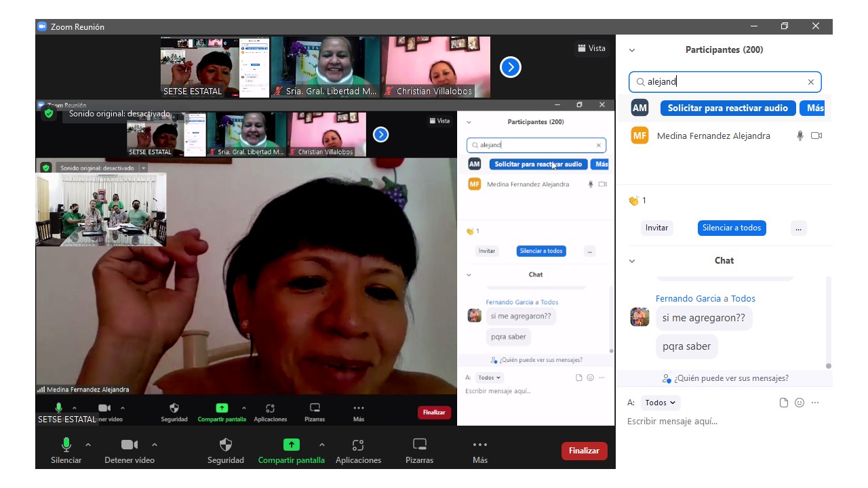
Task: Click the Compartir pantalla green icon
Action: (291, 445)
